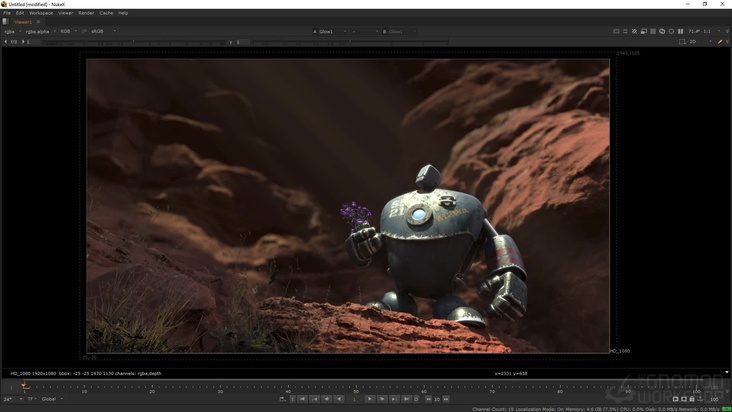
Task: Click the paint brush icon in viewer toolbar
Action: pyautogui.click(x=720, y=42)
